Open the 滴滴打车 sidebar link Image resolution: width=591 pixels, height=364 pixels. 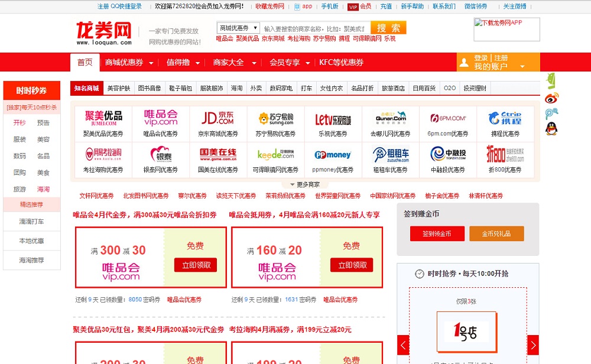tap(32, 222)
